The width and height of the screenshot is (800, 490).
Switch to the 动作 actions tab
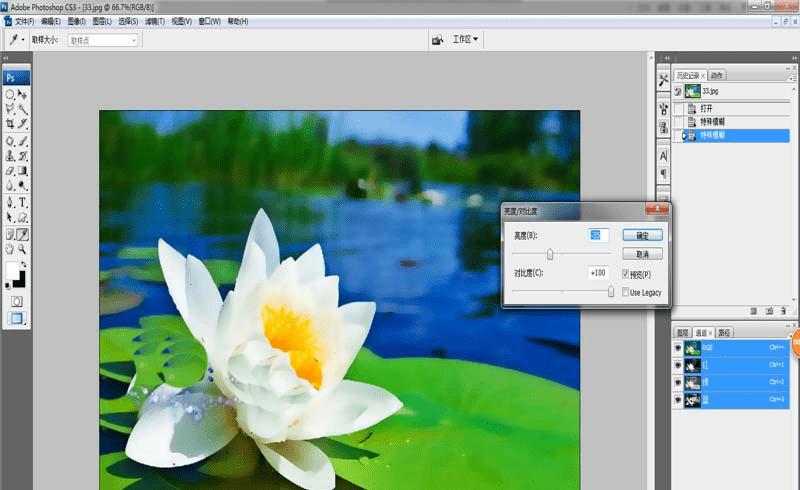click(x=716, y=75)
